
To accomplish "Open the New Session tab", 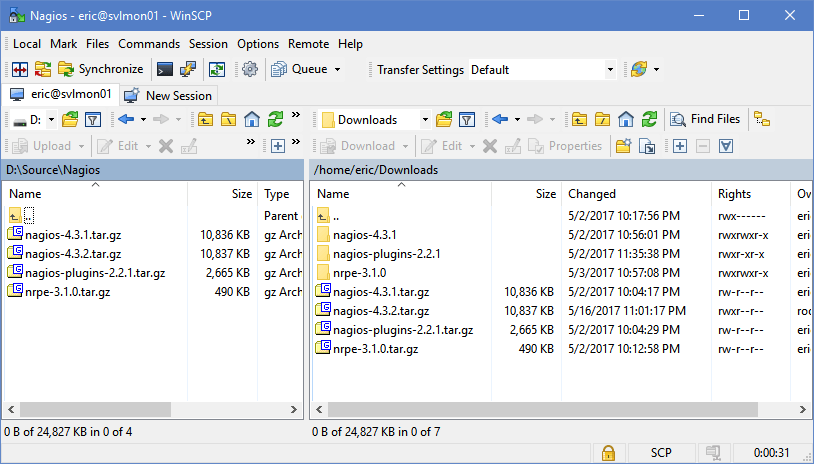I will click(x=169, y=95).
